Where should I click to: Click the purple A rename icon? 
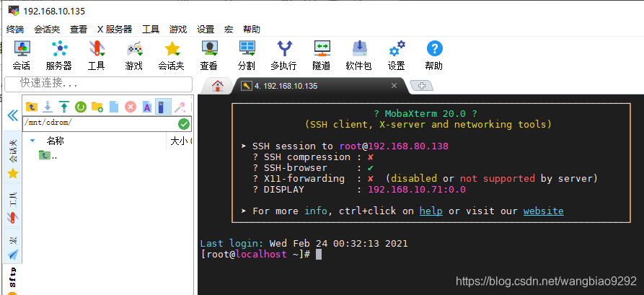coord(147,107)
